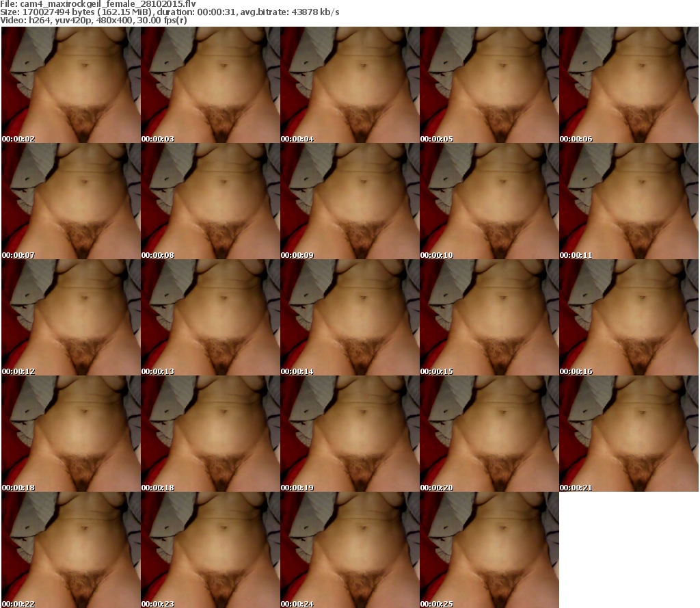Select the frame stamped 00:00:02
The height and width of the screenshot is (608, 700).
[x=71, y=85]
